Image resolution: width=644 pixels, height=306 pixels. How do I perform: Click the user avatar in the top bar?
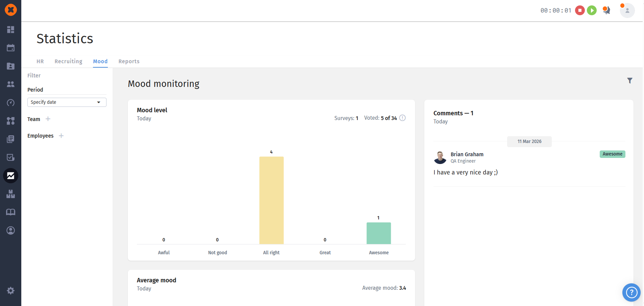(627, 10)
